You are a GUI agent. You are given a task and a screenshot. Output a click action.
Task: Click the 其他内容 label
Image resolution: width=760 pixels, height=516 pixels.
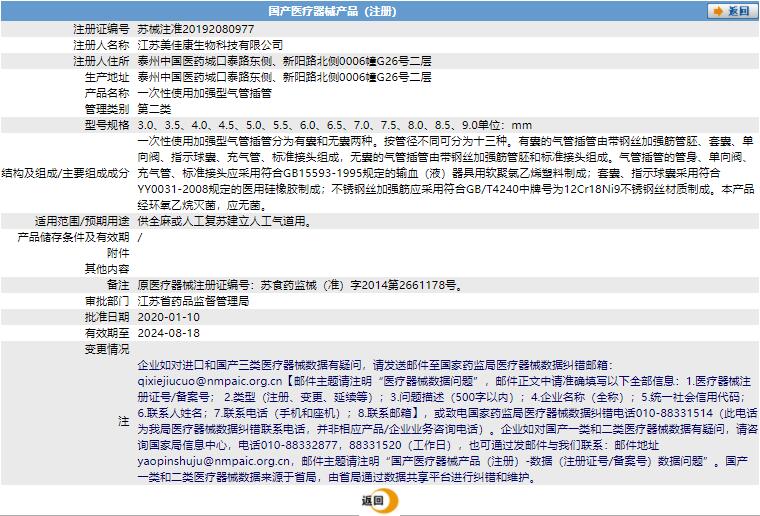(x=107, y=269)
